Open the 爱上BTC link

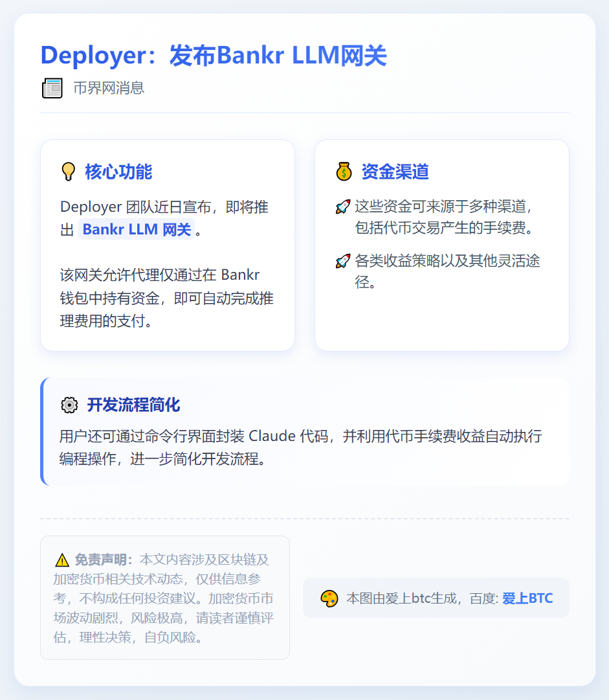click(527, 598)
